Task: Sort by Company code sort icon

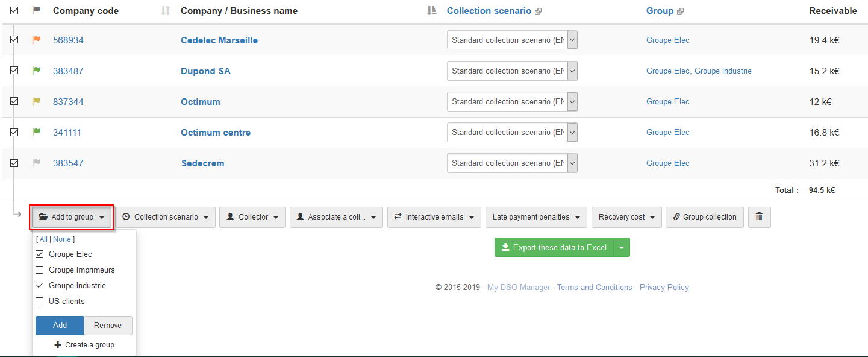Action: 166,11
